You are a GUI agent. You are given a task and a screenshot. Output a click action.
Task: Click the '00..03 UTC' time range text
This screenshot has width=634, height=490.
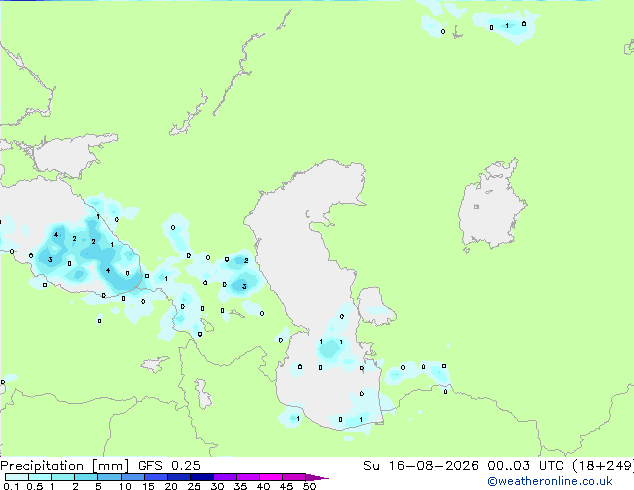tap(525, 466)
